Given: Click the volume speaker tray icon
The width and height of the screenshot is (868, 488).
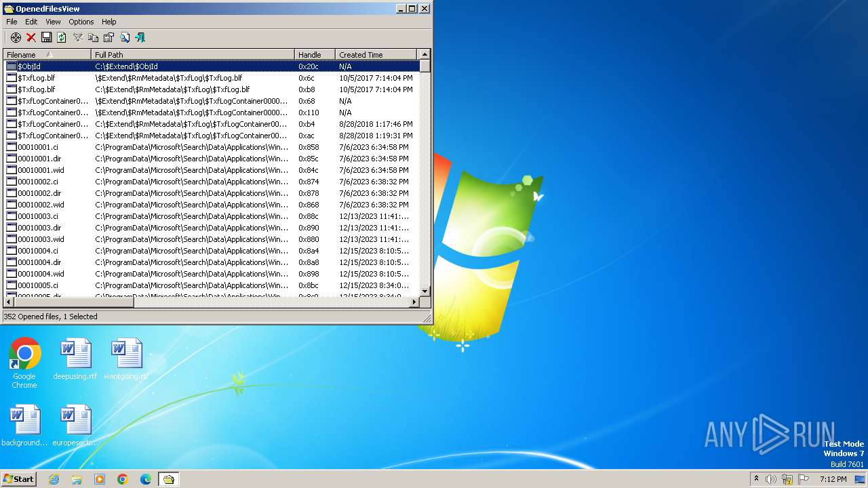Looking at the screenshot, I should pyautogui.click(x=771, y=479).
